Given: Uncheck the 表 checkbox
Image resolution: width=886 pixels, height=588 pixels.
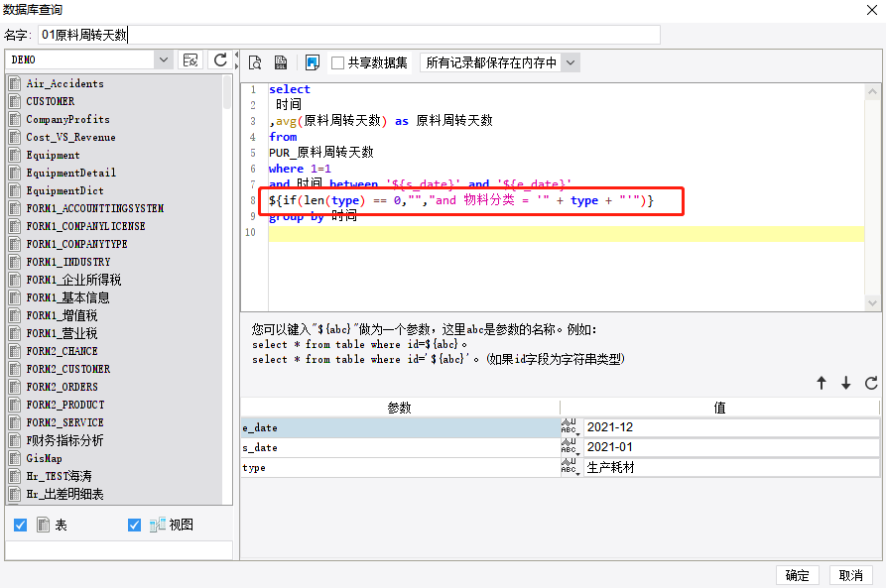Looking at the screenshot, I should point(21,526).
